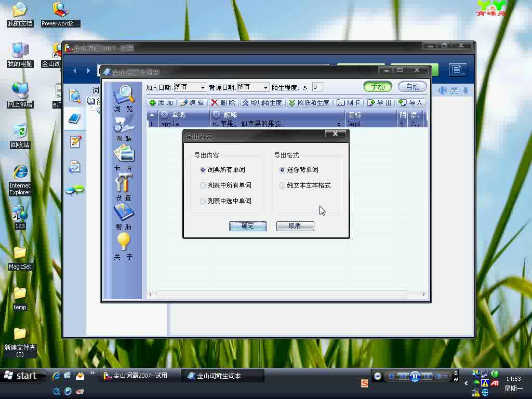Screen dimensions: 532x399
Task: Switch to 金山词霸生词本 taskbar item
Action: (x=223, y=376)
